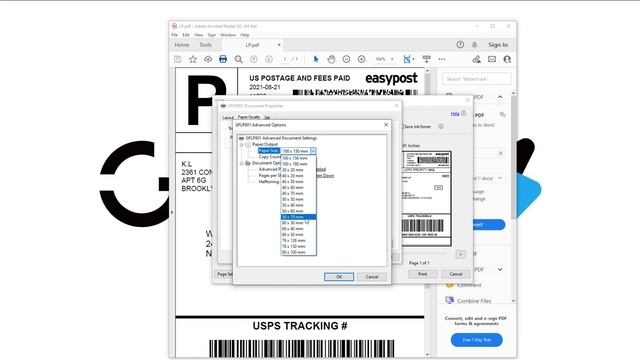The width and height of the screenshot is (640, 360).
Task: Choose 40 x 60 mm paper size
Action: click(x=298, y=187)
